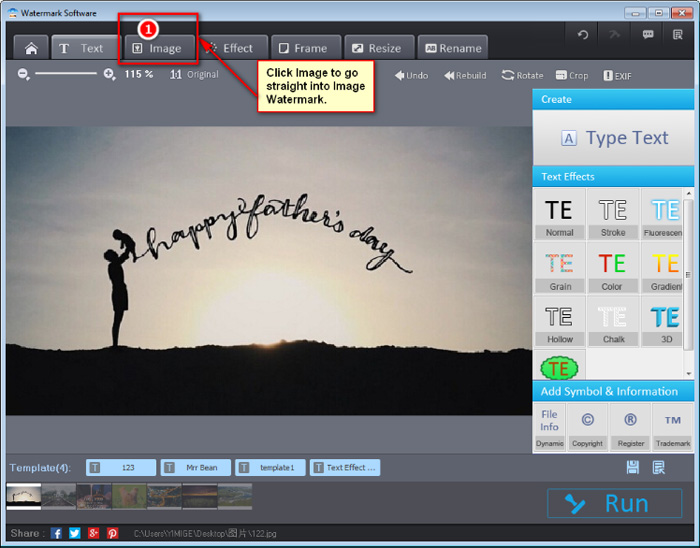This screenshot has width=700, height=548.
Task: Select the Color text effect
Action: (613, 268)
